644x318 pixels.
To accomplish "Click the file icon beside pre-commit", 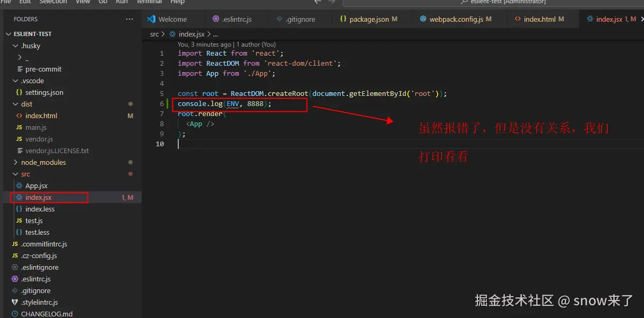I will [19, 69].
